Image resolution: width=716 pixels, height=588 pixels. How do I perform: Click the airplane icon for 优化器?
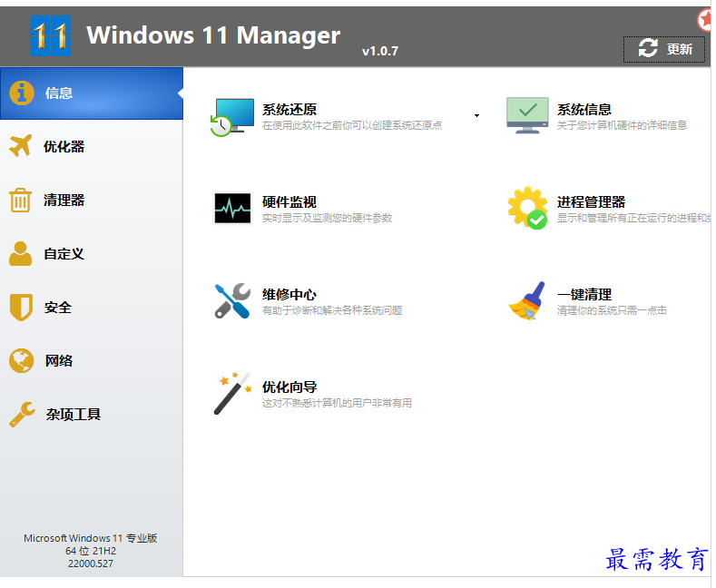[21, 146]
